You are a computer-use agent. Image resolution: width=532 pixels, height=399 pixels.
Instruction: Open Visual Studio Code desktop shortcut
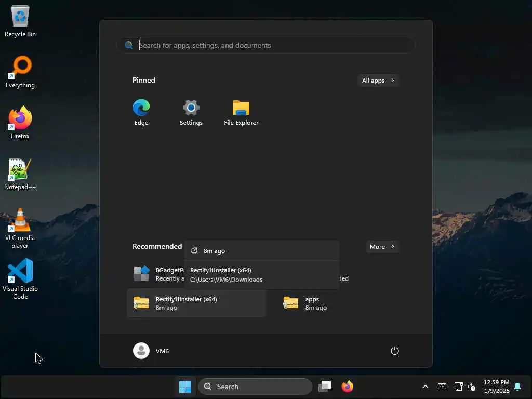click(x=20, y=279)
